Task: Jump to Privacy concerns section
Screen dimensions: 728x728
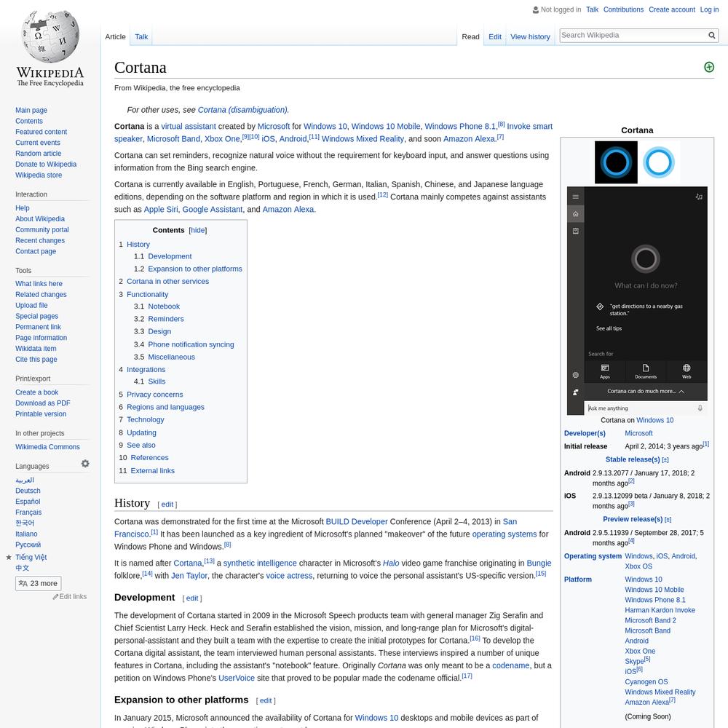Action: pos(154,395)
